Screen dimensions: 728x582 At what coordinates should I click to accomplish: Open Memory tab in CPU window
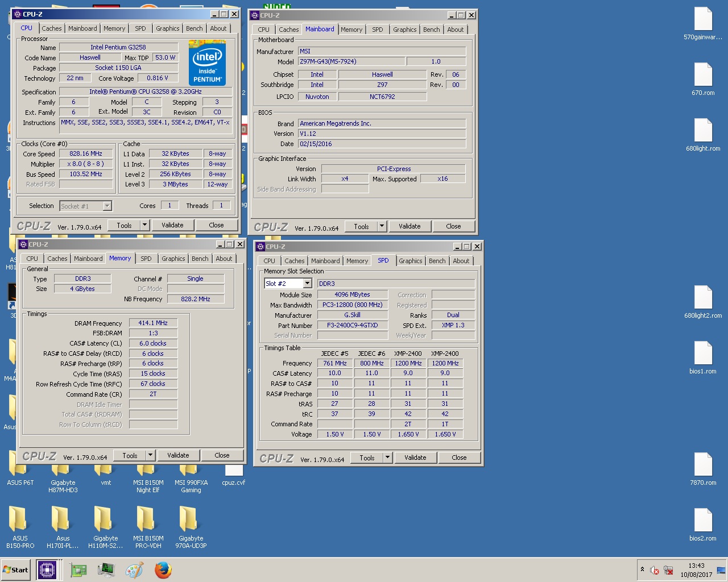tap(114, 28)
